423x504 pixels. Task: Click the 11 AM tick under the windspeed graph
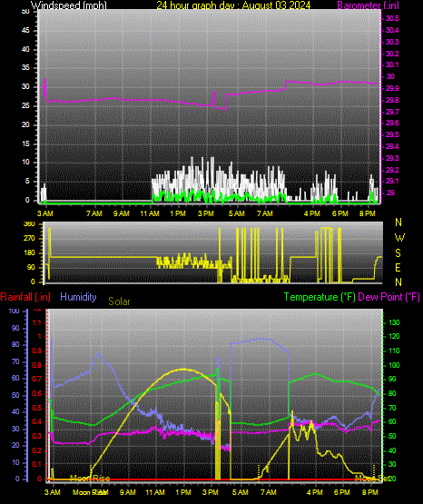[150, 213]
